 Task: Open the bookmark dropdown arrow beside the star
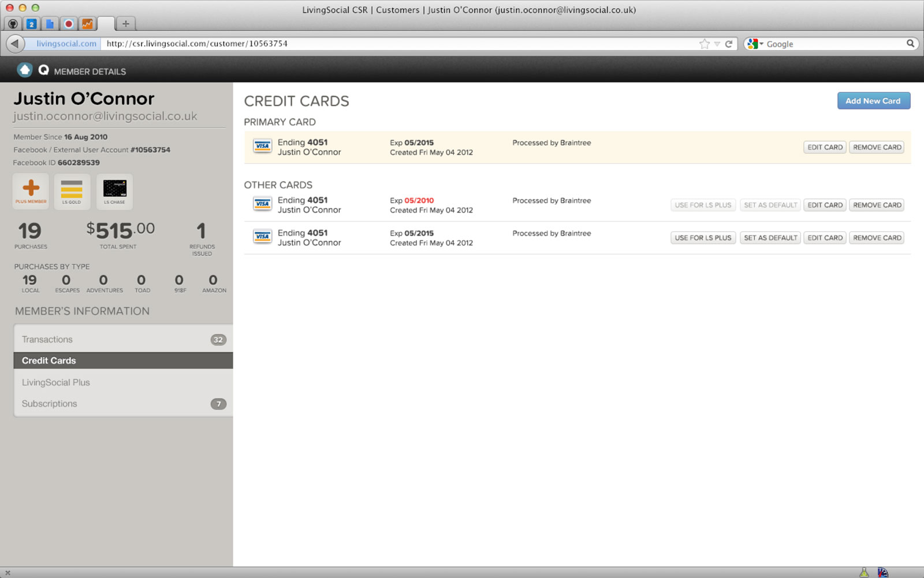tap(716, 43)
